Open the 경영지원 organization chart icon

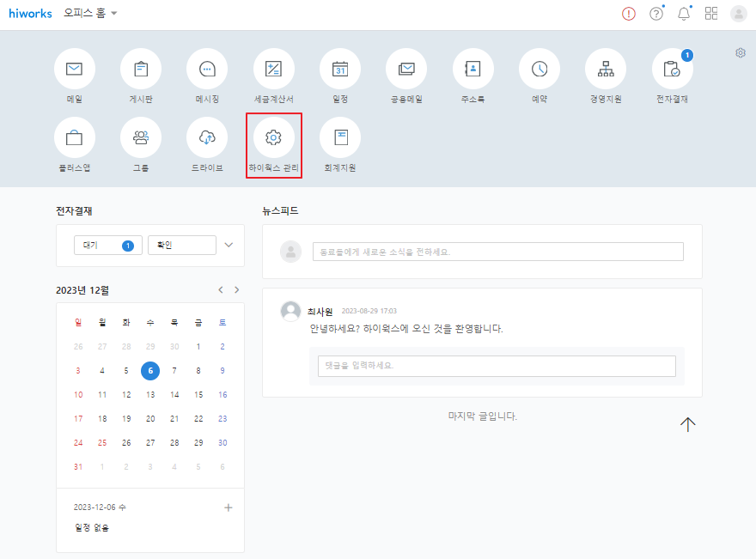(606, 70)
